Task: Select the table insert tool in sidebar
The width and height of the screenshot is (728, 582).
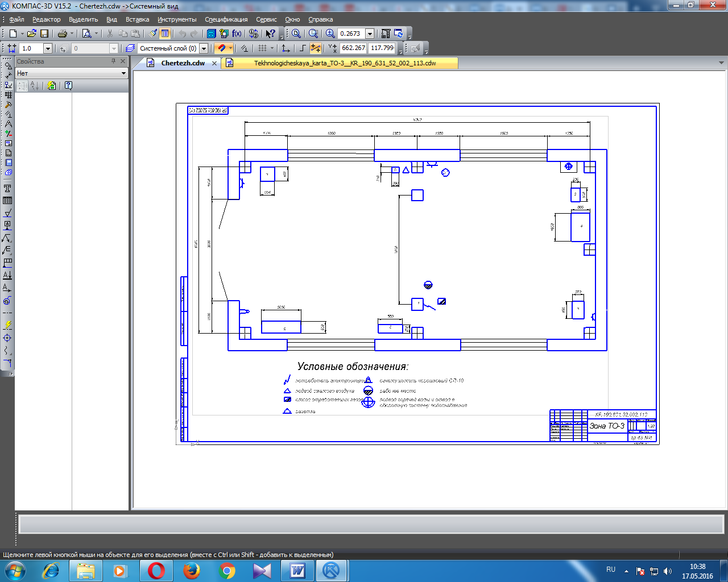Action: click(7, 200)
